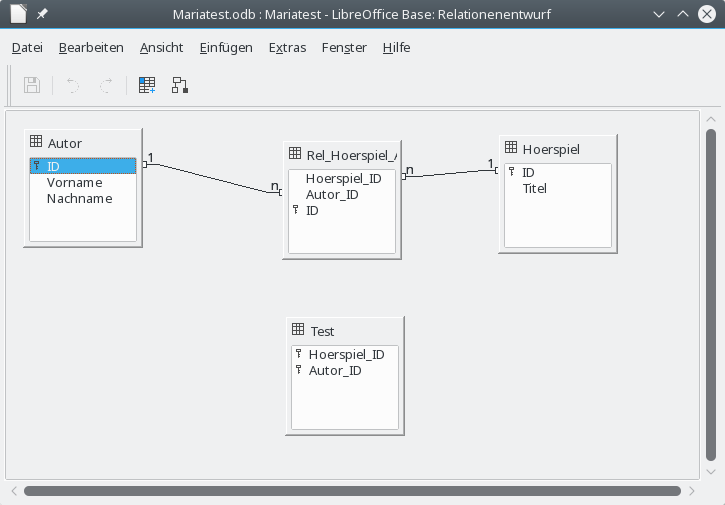Click the Save toolbar icon
Viewport: 725px width, 505px height.
pyautogui.click(x=32, y=85)
